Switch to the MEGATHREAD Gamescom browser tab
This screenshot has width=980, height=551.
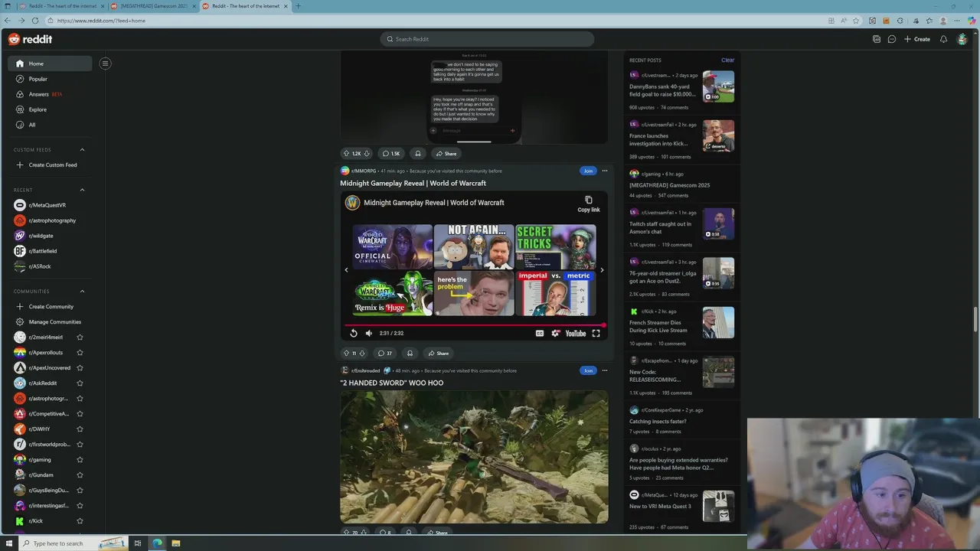pyautogui.click(x=153, y=6)
